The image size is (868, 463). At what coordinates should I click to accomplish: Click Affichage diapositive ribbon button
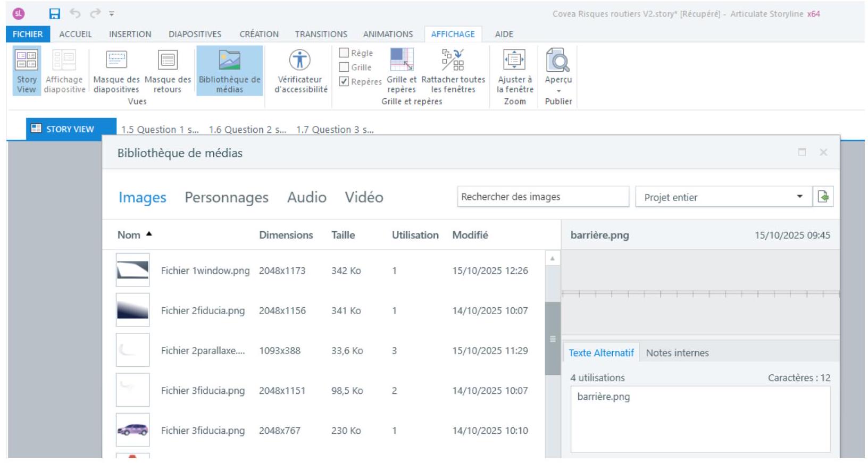(x=64, y=71)
